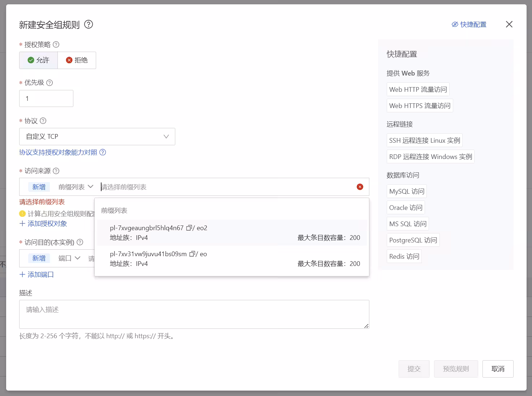Image resolution: width=532 pixels, height=396 pixels.
Task: Expand the 端口 destination type dropdown
Action: (x=69, y=258)
